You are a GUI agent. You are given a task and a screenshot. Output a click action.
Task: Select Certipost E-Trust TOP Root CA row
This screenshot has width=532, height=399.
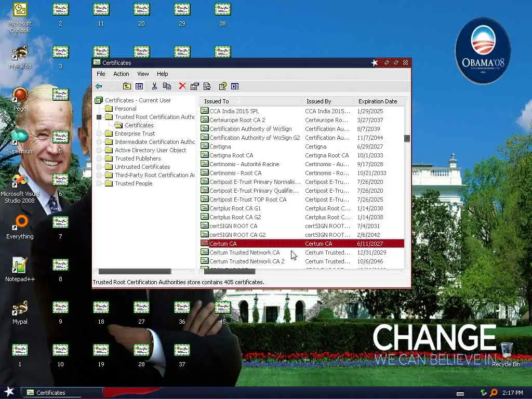pyautogui.click(x=302, y=199)
